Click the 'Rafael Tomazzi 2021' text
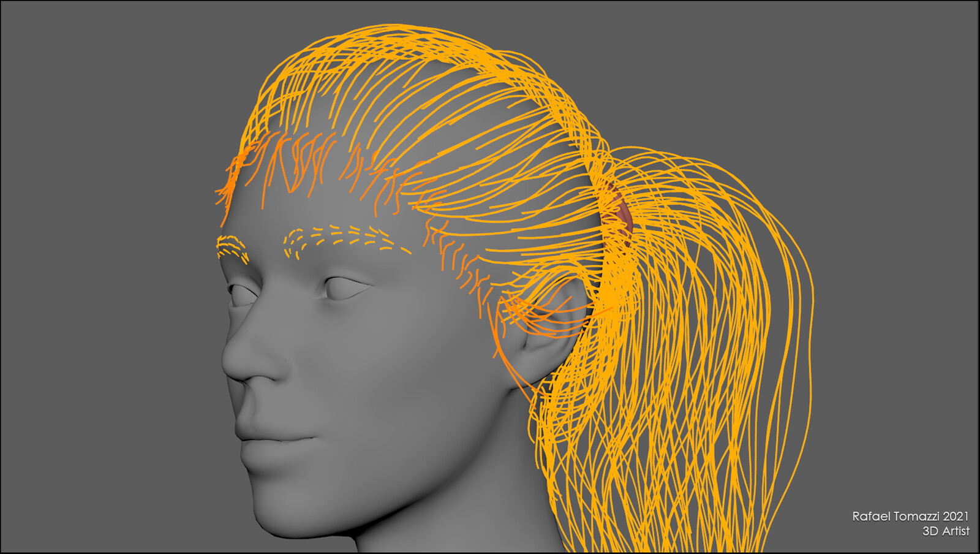Image resolution: width=980 pixels, height=554 pixels. click(911, 517)
